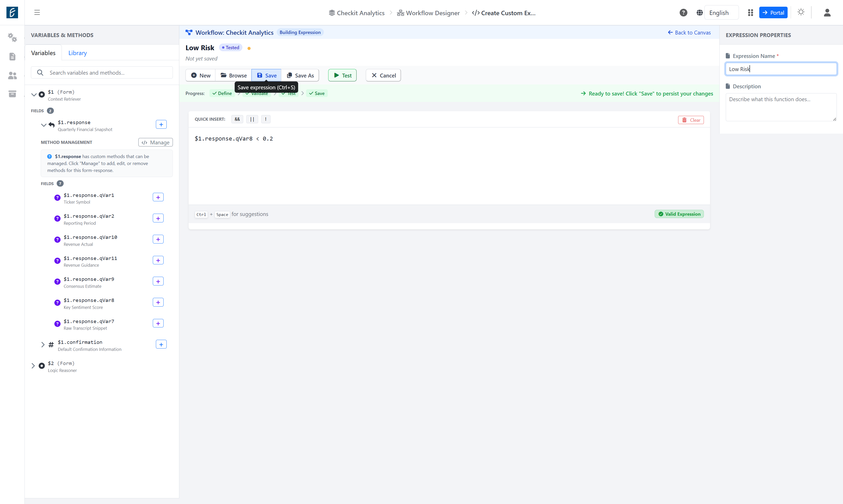Add $1.response.qVar10 Revenue Actual to expression
Image resolution: width=843 pixels, height=504 pixels.
click(158, 239)
